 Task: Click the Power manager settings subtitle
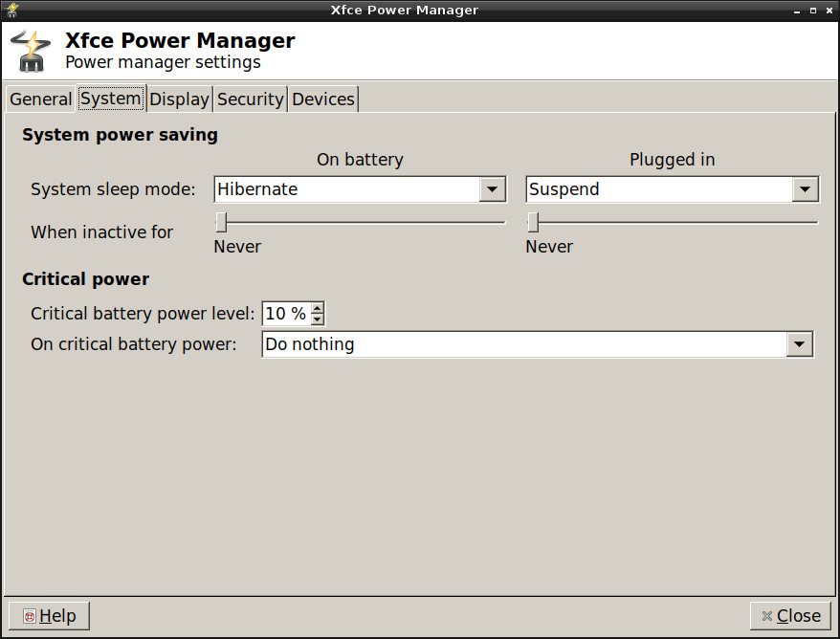(x=163, y=63)
